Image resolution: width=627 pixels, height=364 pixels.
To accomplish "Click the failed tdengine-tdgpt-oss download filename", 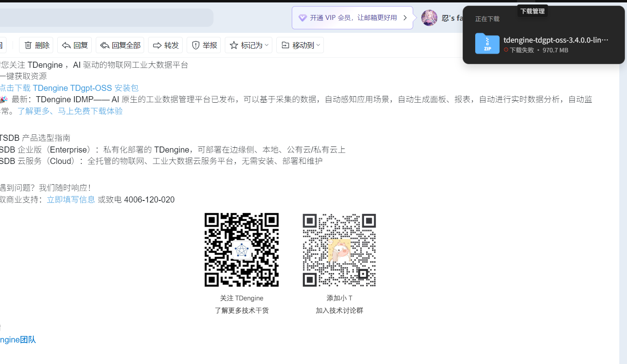I will pyautogui.click(x=556, y=40).
